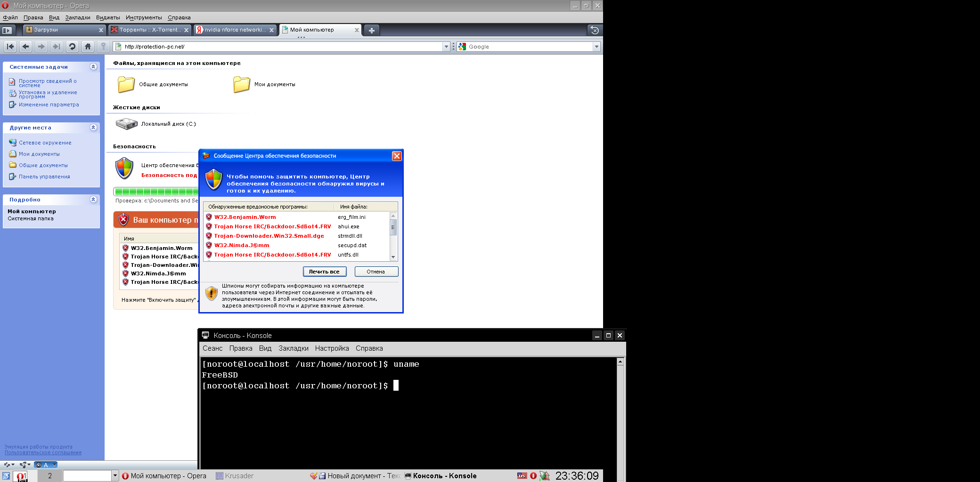Select Trojan Horse row with untfs.dll
This screenshot has height=482, width=980.
(297, 255)
